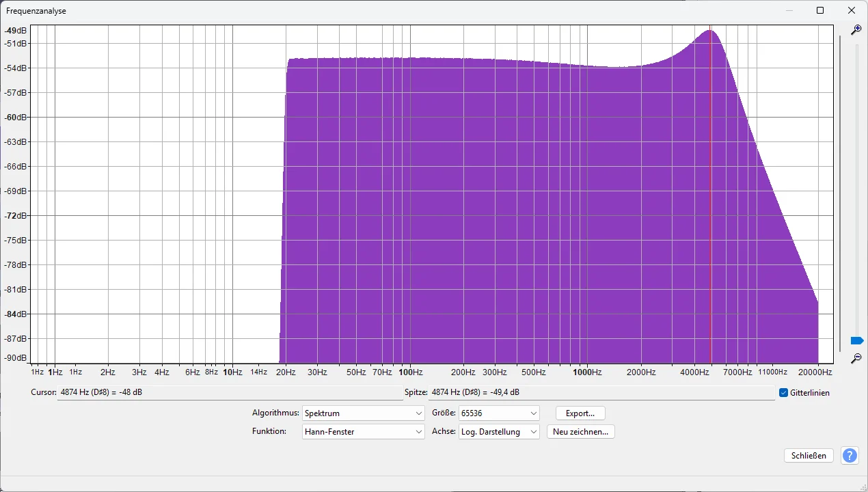Click the zoom in magnifier icon
This screenshot has width=868, height=492.
click(856, 30)
